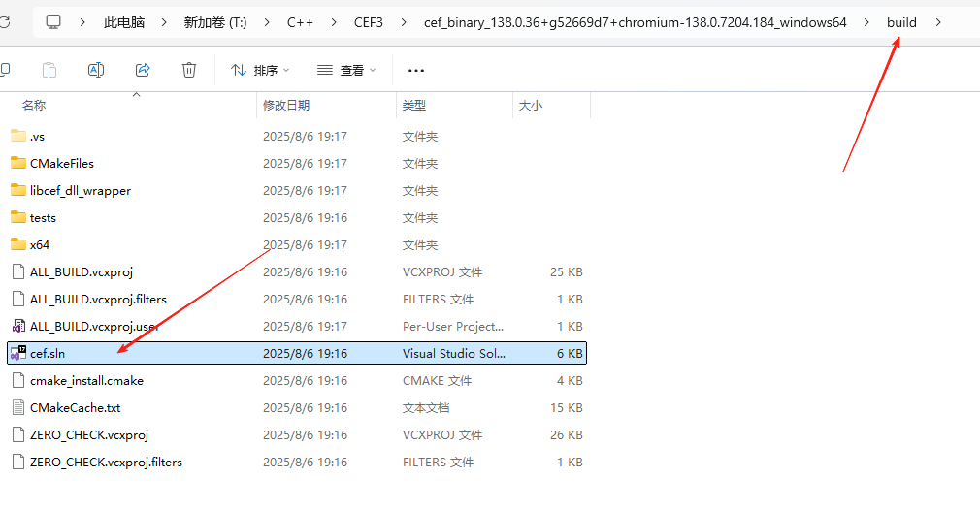Screen dimensions: 980x511
Task: Click the ALL_BUILD.vcxproj file icon
Action: [x=18, y=271]
